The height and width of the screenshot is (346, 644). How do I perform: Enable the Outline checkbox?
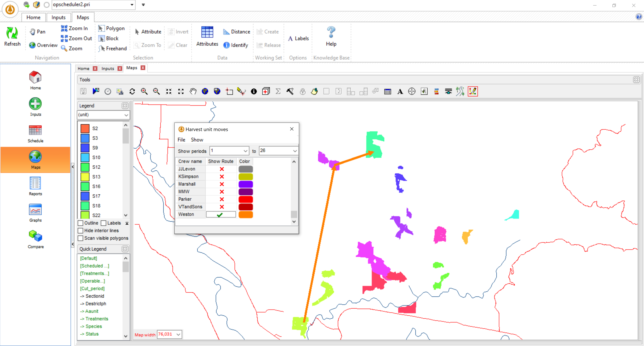coord(81,223)
